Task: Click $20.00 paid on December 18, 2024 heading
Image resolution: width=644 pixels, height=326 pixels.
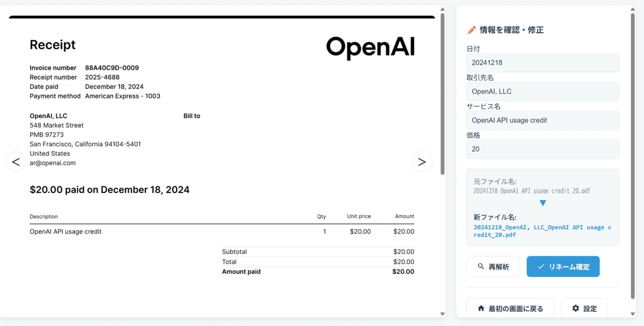Action: click(109, 190)
